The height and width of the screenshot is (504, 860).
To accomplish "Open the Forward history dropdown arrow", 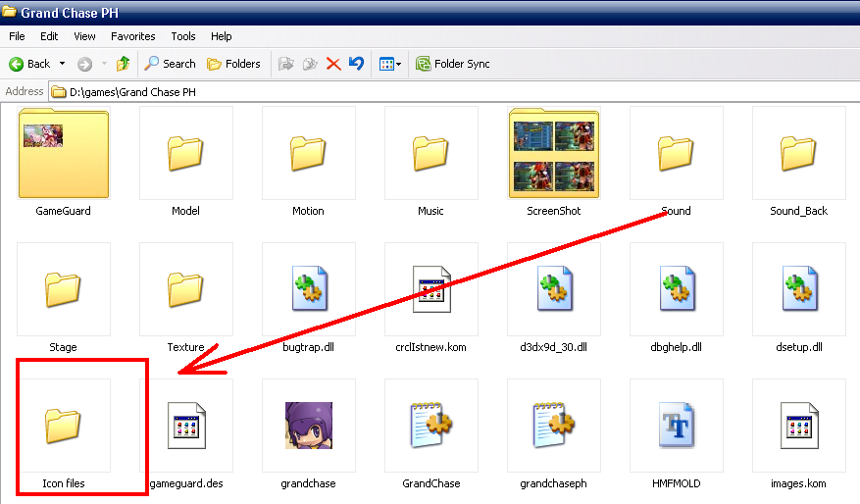I will coord(104,64).
